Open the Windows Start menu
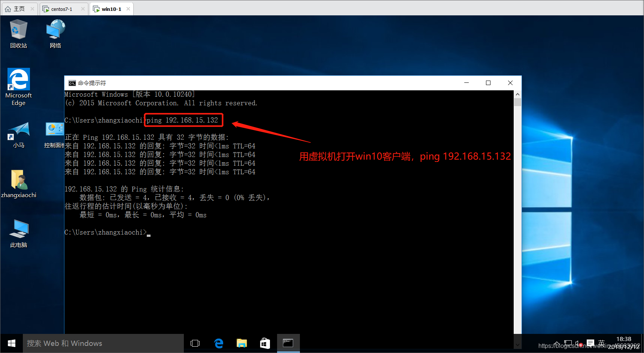 pos(12,343)
